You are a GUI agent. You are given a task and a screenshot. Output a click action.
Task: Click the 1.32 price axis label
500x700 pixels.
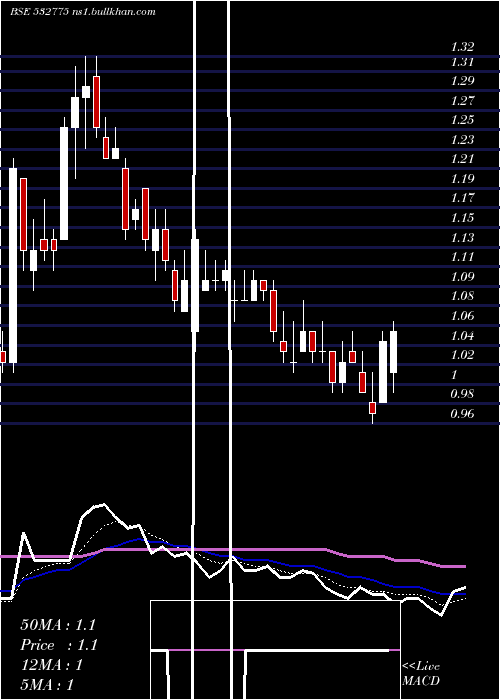pos(462,47)
